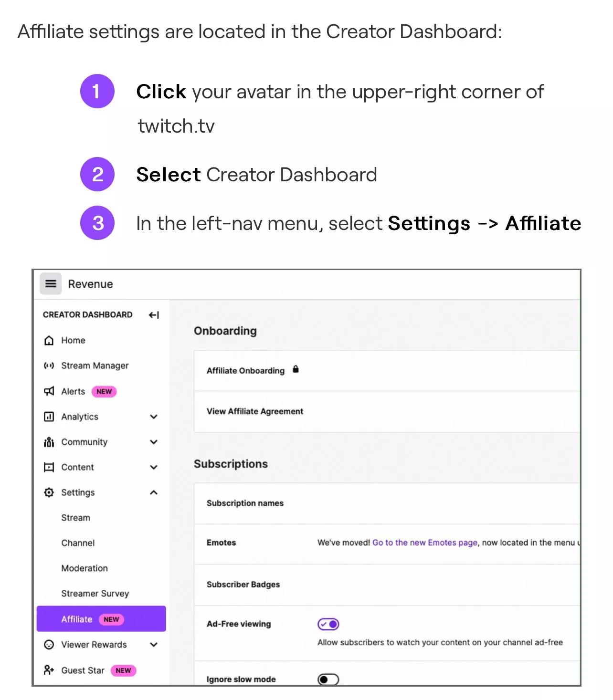Expand the Analytics chevron
This screenshot has height=700, width=613.
point(154,417)
